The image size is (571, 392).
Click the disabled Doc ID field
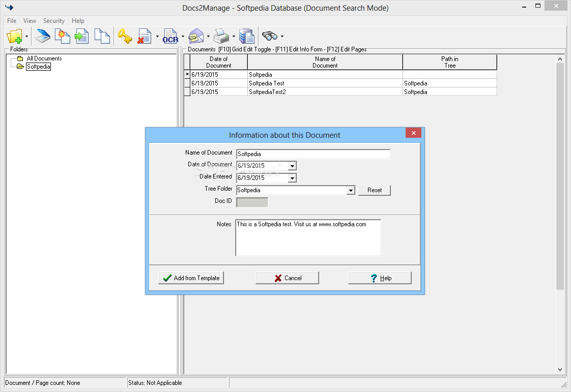(x=252, y=202)
